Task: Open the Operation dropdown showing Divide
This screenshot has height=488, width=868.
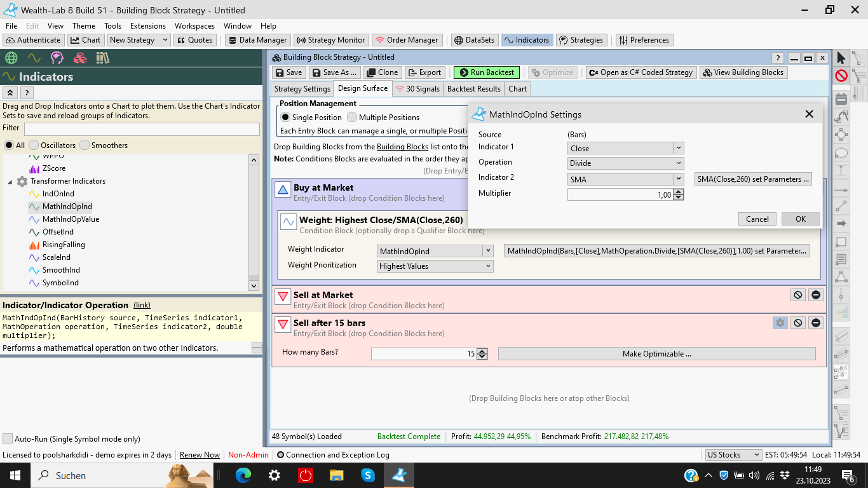Action: point(625,163)
